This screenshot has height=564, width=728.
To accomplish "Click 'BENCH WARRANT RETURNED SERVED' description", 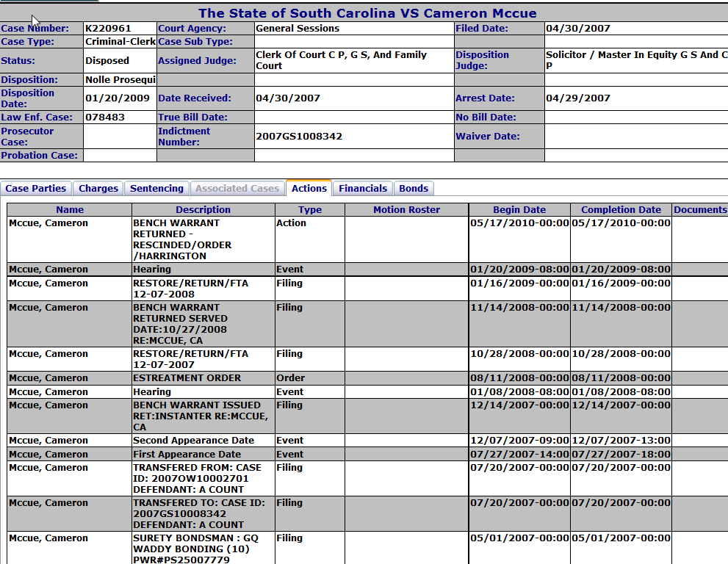I will (x=181, y=324).
